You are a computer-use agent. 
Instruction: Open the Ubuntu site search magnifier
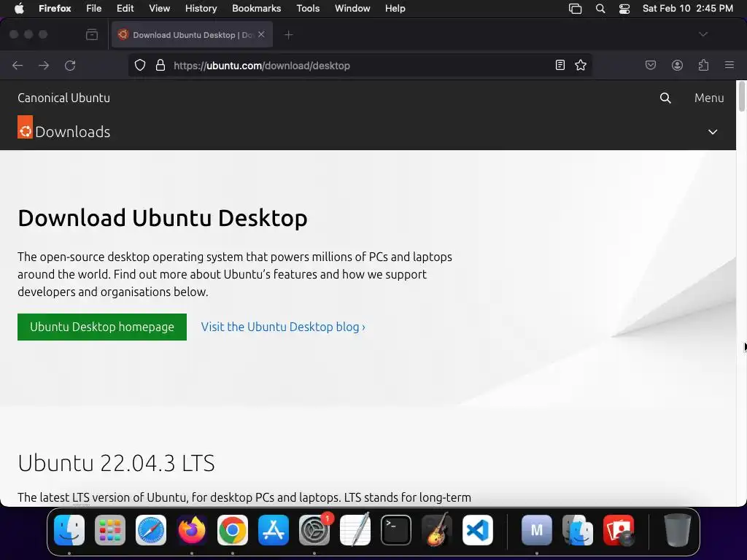pyautogui.click(x=665, y=98)
